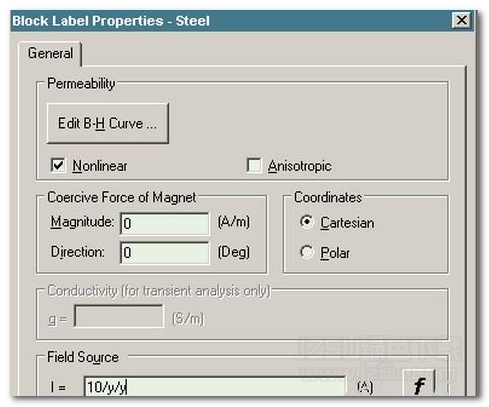Click the Polar option label
489x407 pixels.
click(x=335, y=253)
